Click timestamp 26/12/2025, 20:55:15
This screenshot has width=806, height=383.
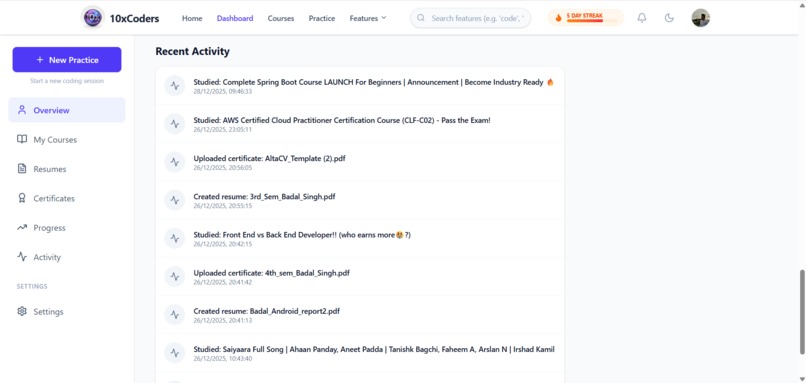pos(223,206)
